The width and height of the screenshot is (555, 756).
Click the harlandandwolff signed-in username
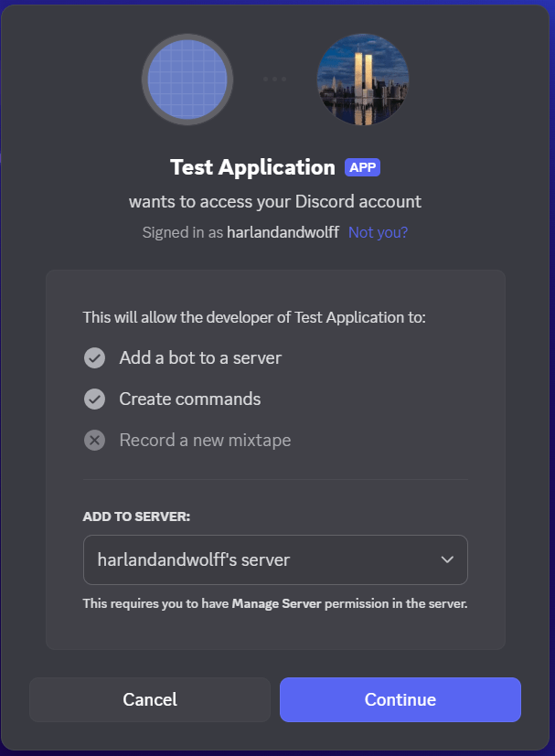pos(283,232)
